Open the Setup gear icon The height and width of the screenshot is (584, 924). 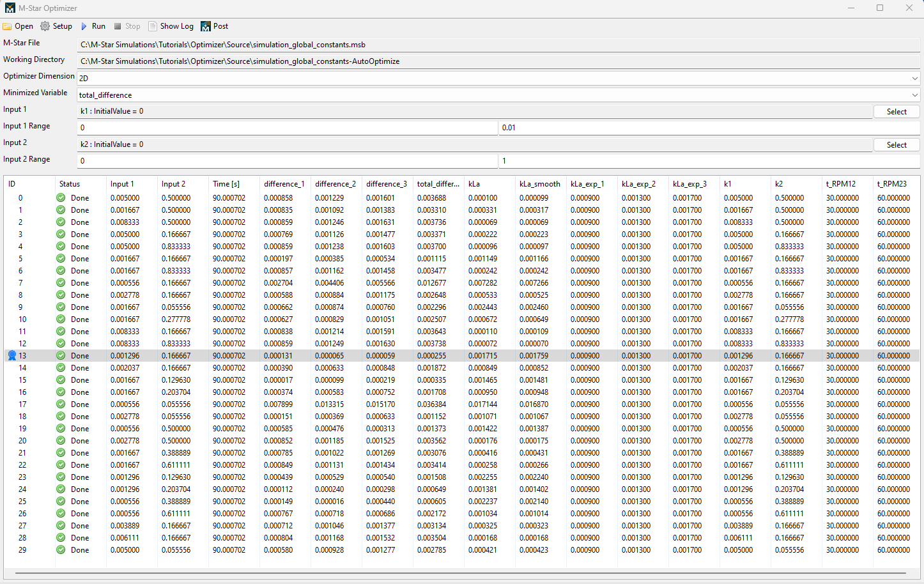pyautogui.click(x=45, y=26)
